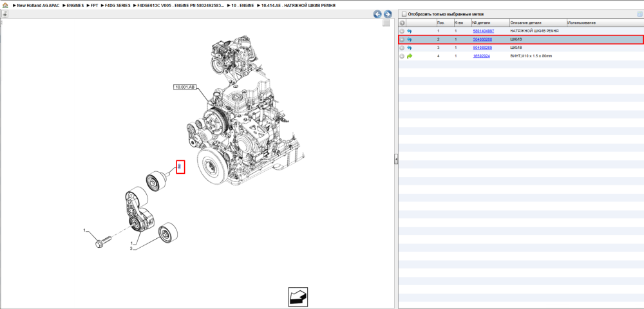This screenshot has width=644, height=309.
Task: Click the add circle icon in row 3
Action: point(402,48)
